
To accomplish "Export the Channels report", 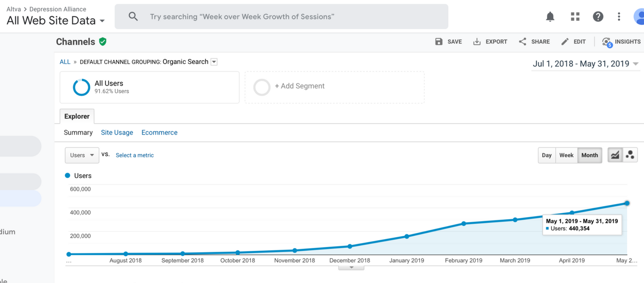I will click(490, 42).
